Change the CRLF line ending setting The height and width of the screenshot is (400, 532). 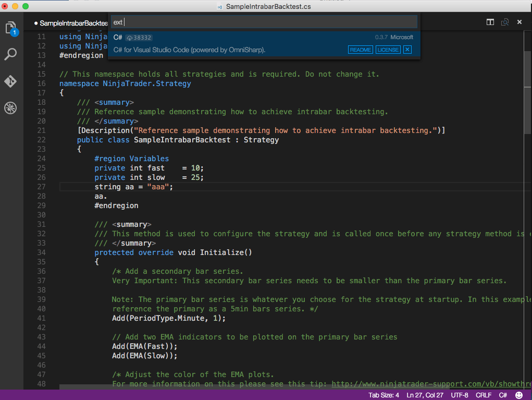click(x=483, y=395)
